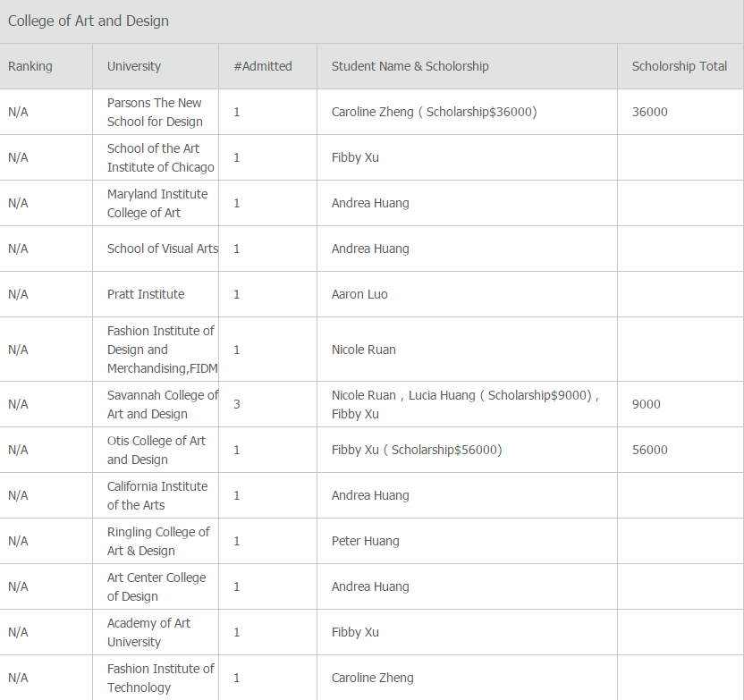
Task: Select the School of Visual Arts cell
Action: [x=163, y=249]
